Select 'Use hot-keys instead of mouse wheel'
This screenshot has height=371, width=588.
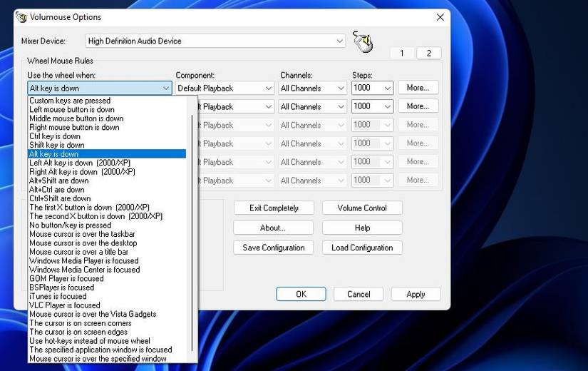(107, 341)
